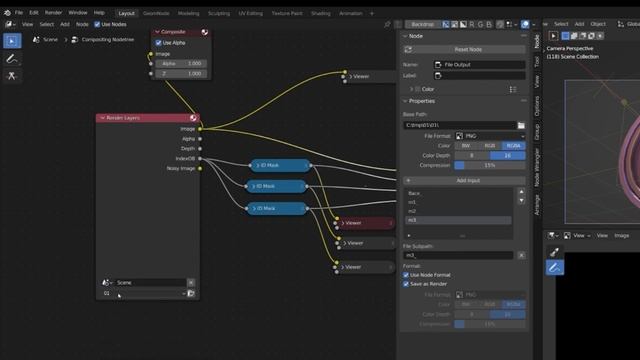Toggle the Use Nodes checkbox
640x360 pixels.
[97, 24]
